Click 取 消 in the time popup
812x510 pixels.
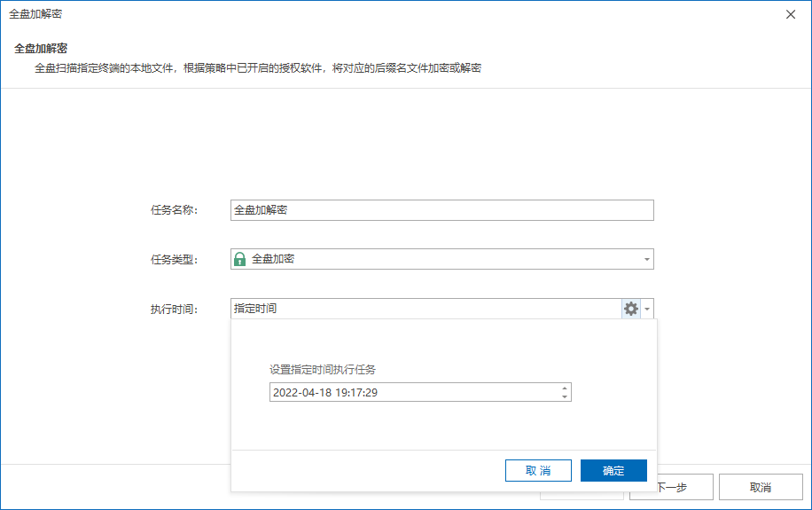538,471
